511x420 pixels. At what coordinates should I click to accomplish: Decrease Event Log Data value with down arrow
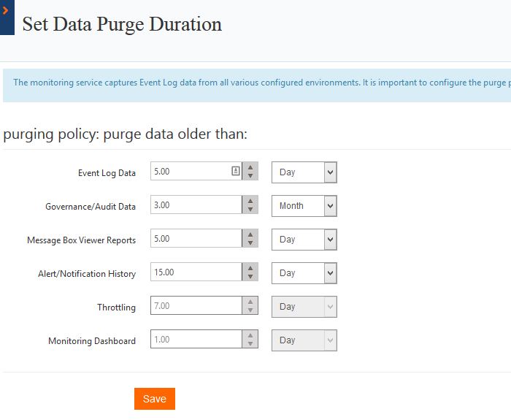click(x=250, y=177)
